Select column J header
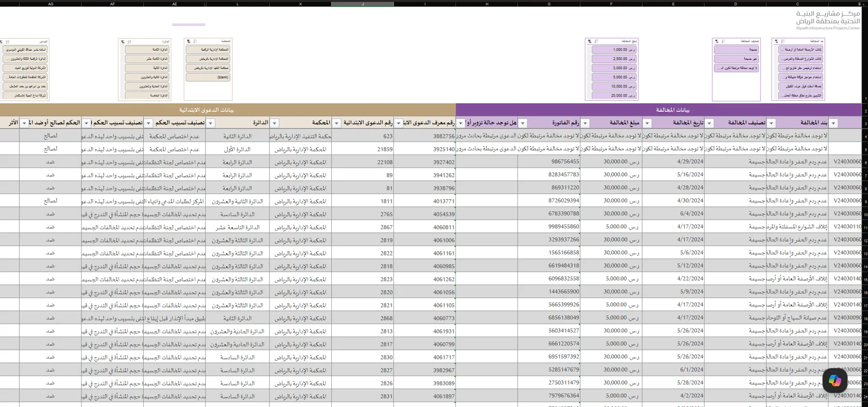 click(363, 4)
